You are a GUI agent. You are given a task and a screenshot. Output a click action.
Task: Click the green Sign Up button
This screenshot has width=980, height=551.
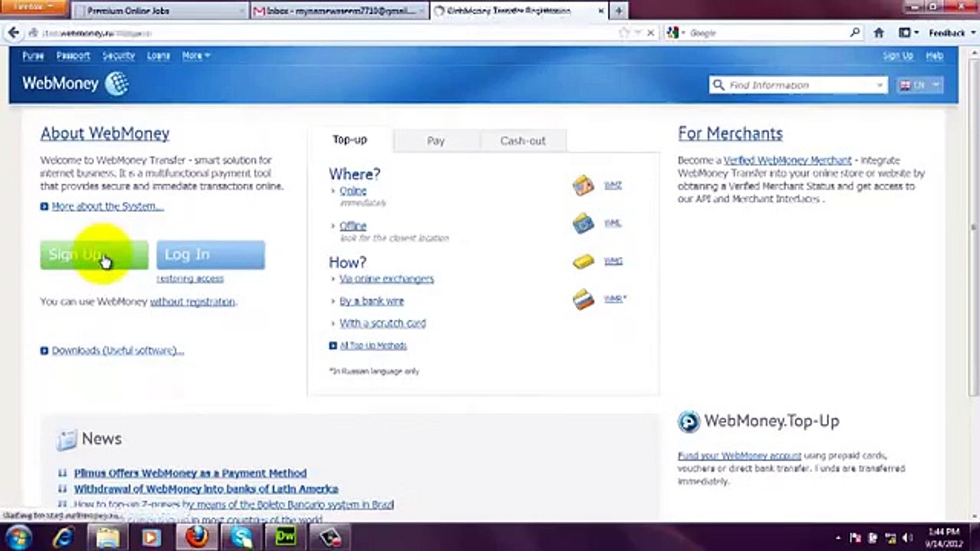[93, 254]
